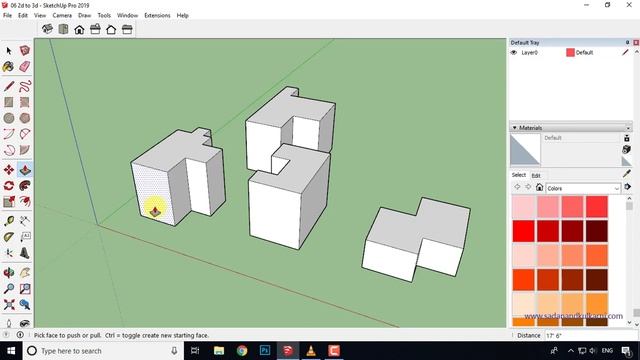640x360 pixels.
Task: Select the Dimensions tool
Action: coord(25,221)
